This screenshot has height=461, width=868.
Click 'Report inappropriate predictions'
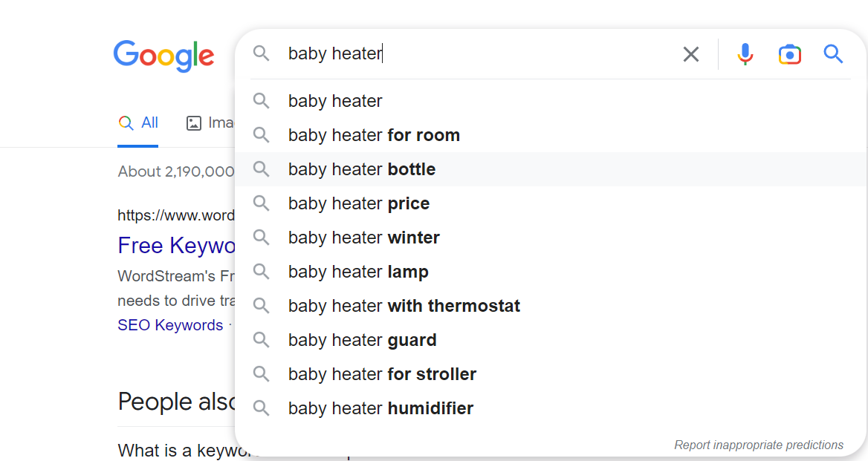click(x=759, y=445)
